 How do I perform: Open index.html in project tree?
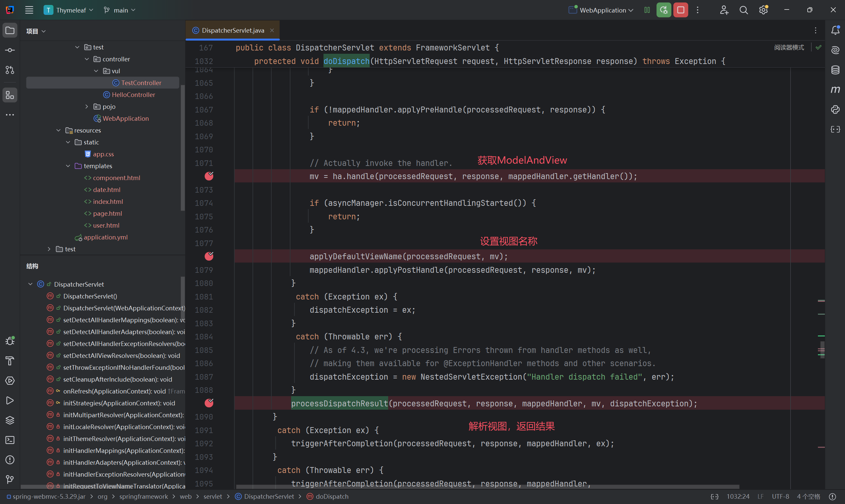pos(108,202)
